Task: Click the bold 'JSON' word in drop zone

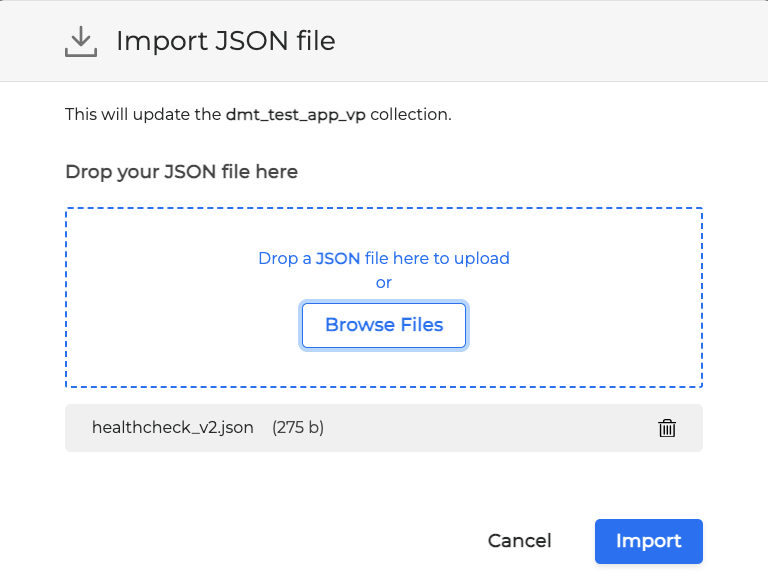Action: [338, 258]
